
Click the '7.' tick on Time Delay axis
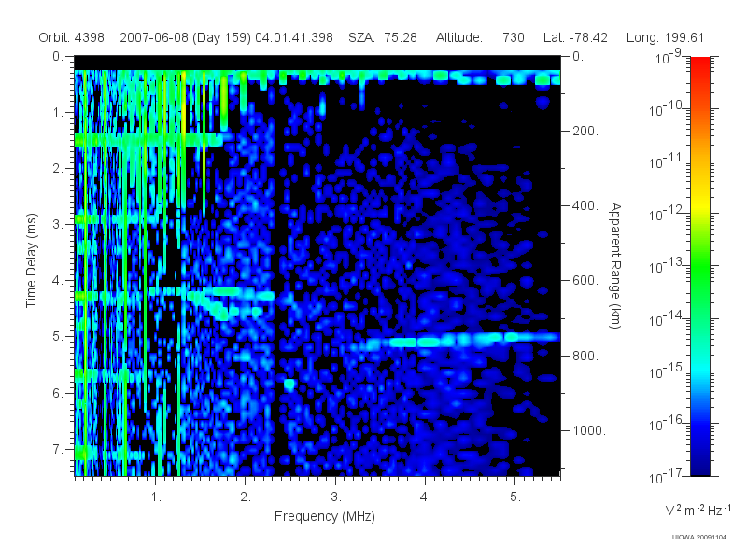tap(58, 449)
